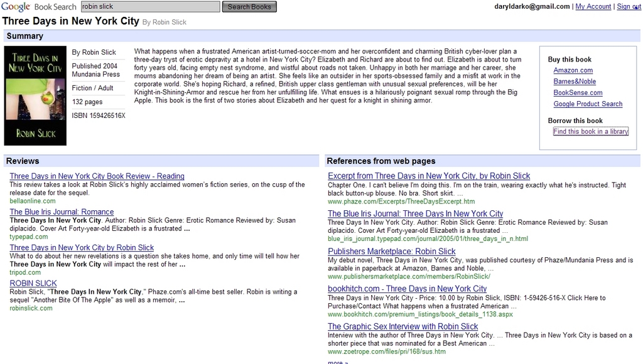Click the By Robin Slick metadata line
Screen dimensions: 643x364
coord(94,52)
